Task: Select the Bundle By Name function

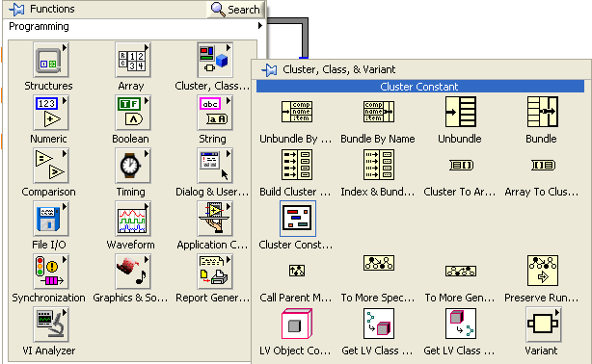Action: click(x=379, y=112)
